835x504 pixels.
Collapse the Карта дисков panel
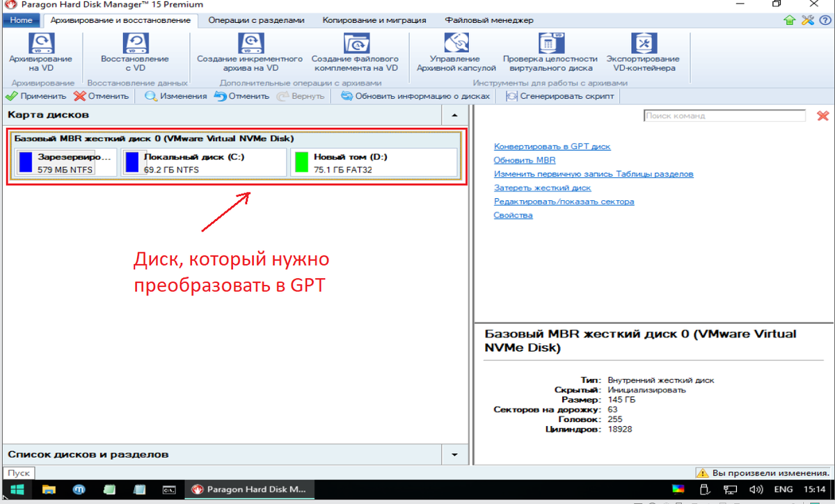point(454,115)
